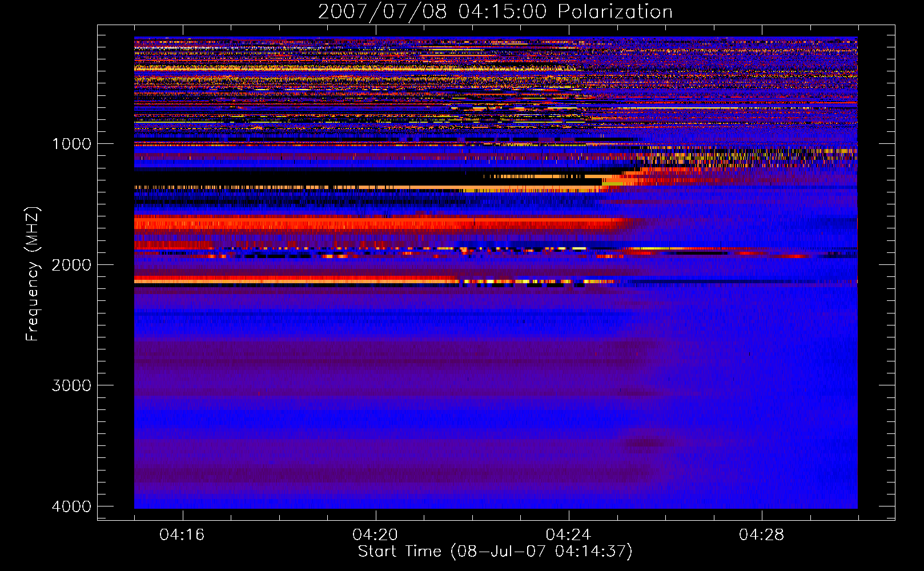Click the dark red patch near 3500 MHz

[645, 443]
